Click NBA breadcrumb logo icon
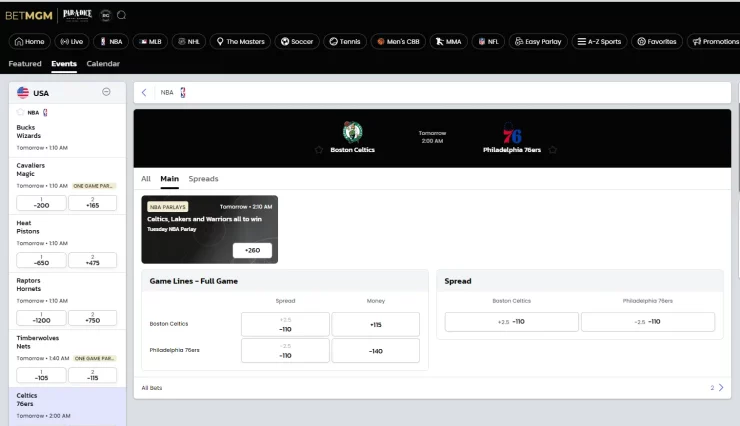This screenshot has width=740, height=426. (183, 92)
